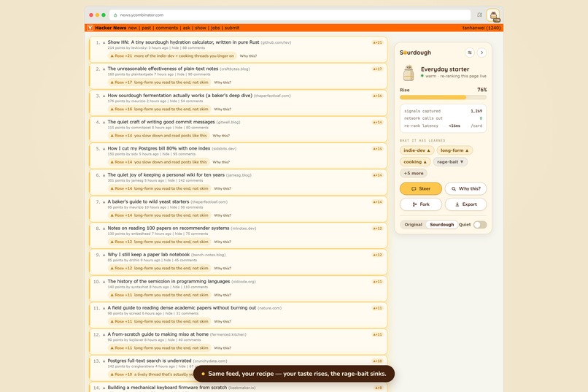This screenshot has width=588, height=392.
Task: Upvote the sourdough hydration calculator story
Action: 104,43
